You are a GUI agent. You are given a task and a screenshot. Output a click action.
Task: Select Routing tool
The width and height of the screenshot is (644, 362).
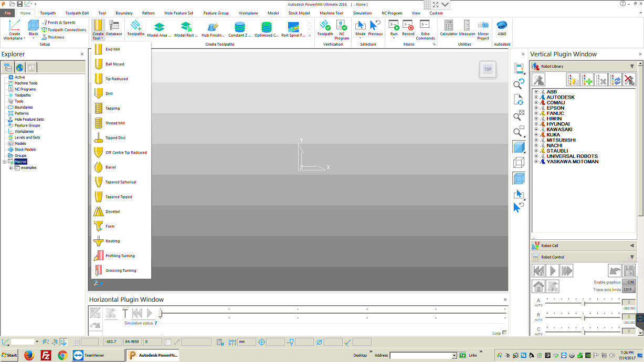[x=121, y=241]
